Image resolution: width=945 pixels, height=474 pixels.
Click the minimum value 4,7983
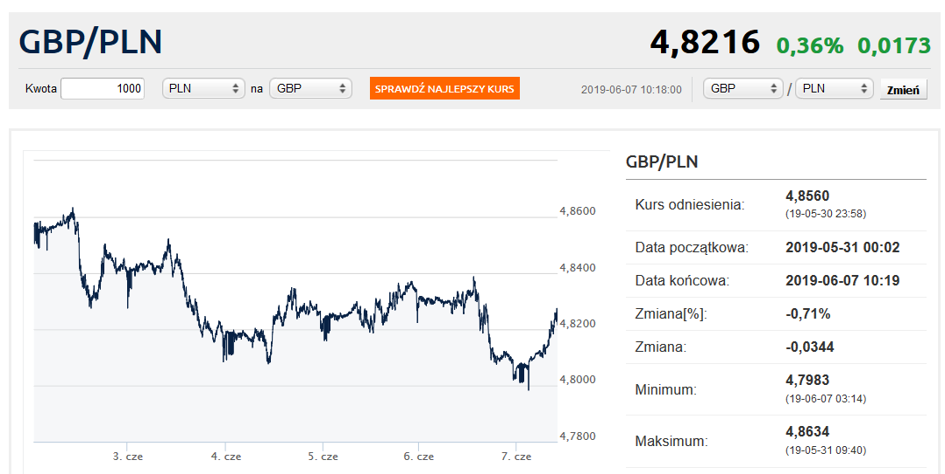[x=808, y=381]
